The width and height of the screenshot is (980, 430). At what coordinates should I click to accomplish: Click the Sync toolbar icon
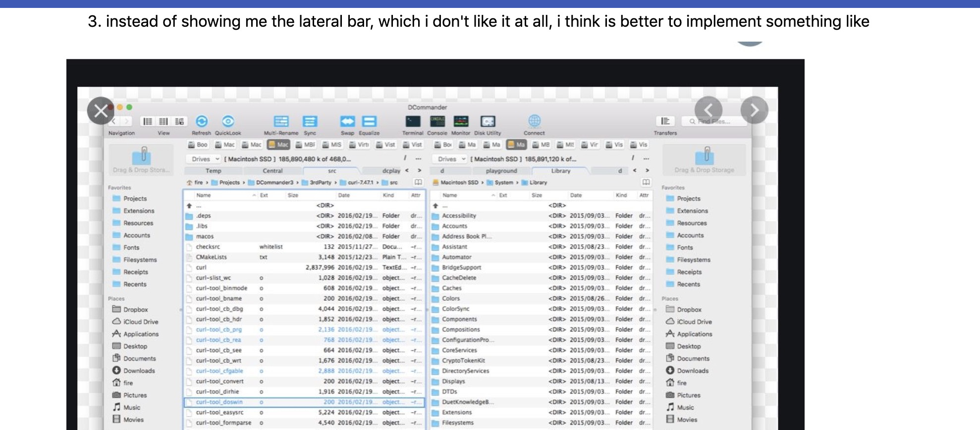pyautogui.click(x=310, y=121)
